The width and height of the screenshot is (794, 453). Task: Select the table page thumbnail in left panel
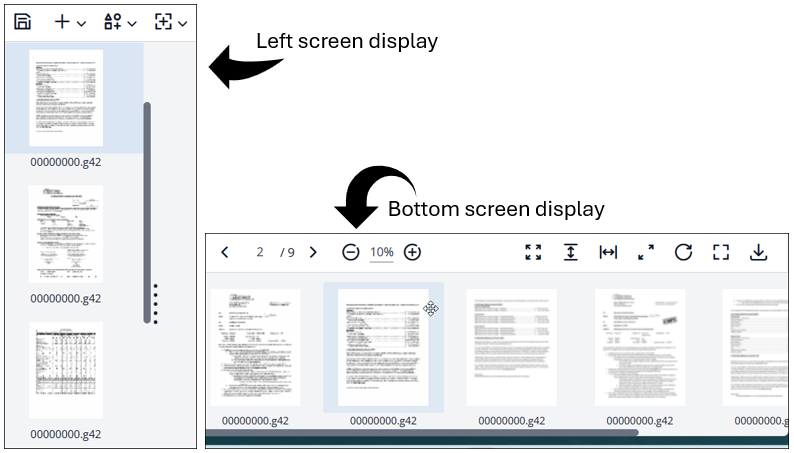66,370
